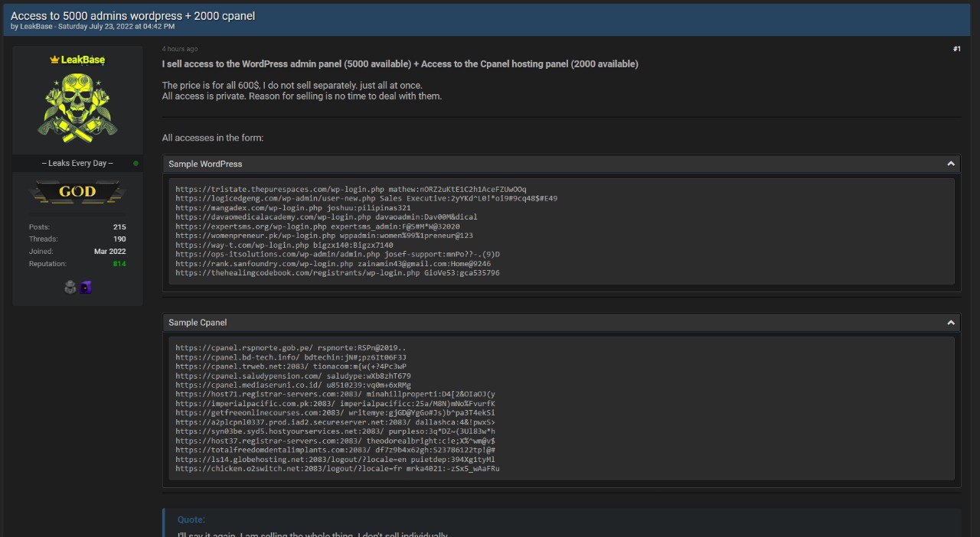Click the GOD rank badge

click(77, 191)
